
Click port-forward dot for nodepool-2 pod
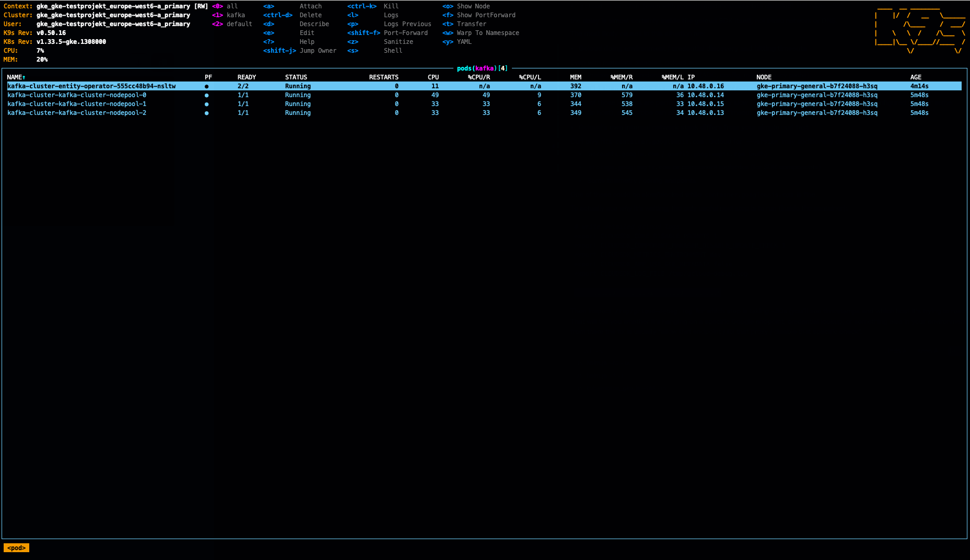coord(207,113)
